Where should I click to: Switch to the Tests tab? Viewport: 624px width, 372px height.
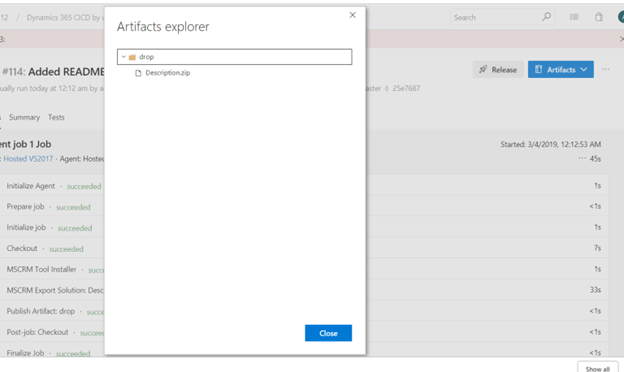click(x=56, y=117)
